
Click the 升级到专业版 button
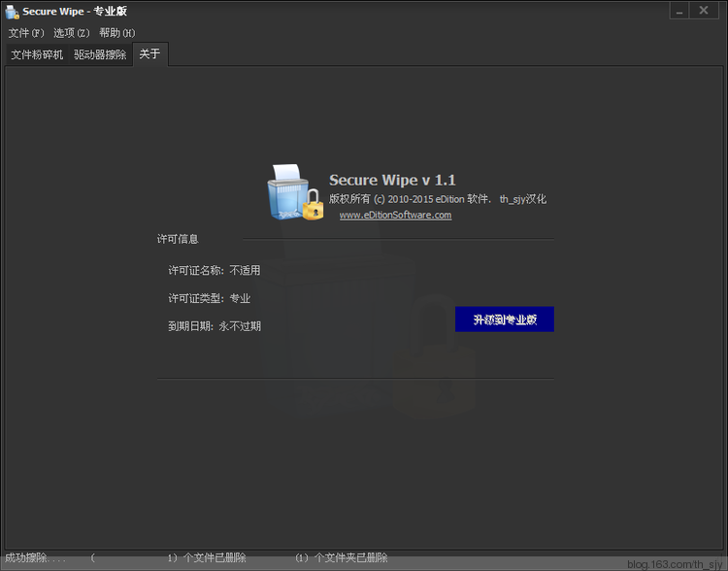(504, 319)
